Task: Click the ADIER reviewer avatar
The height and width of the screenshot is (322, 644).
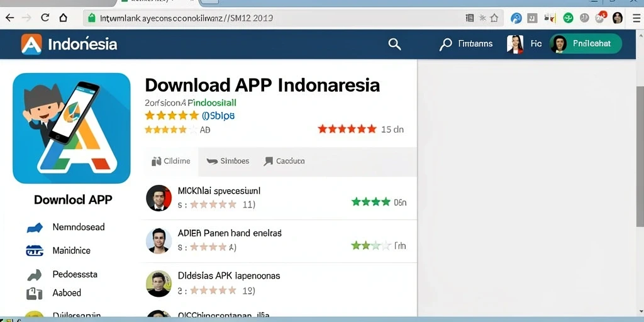Action: 159,241
